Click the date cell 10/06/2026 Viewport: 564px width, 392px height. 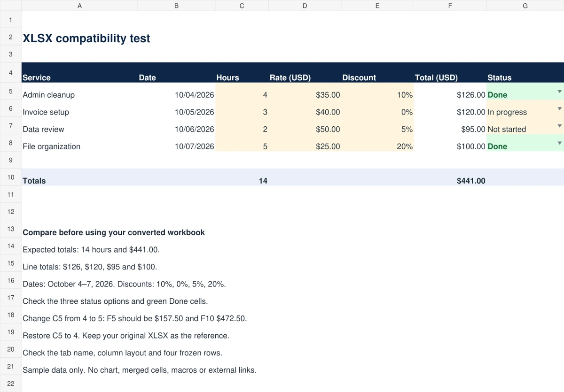click(176, 126)
